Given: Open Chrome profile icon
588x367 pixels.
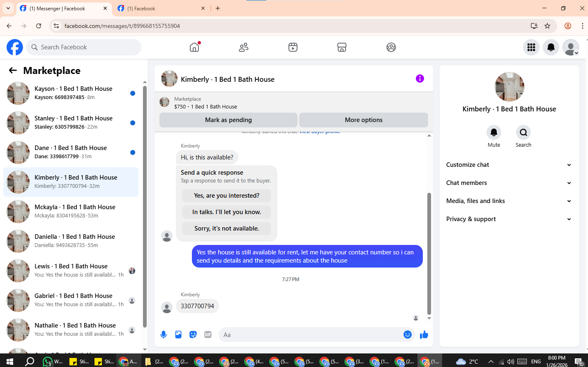Looking at the screenshot, I should pos(568,26).
